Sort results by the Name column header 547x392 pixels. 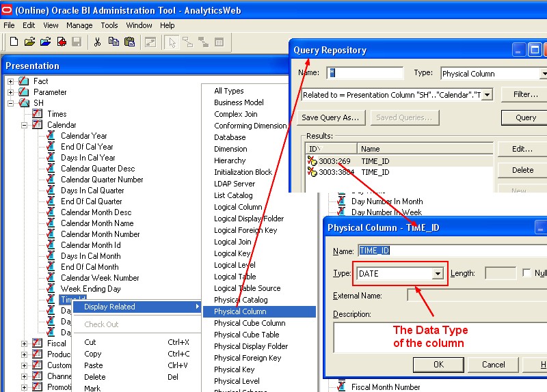[x=425, y=149]
